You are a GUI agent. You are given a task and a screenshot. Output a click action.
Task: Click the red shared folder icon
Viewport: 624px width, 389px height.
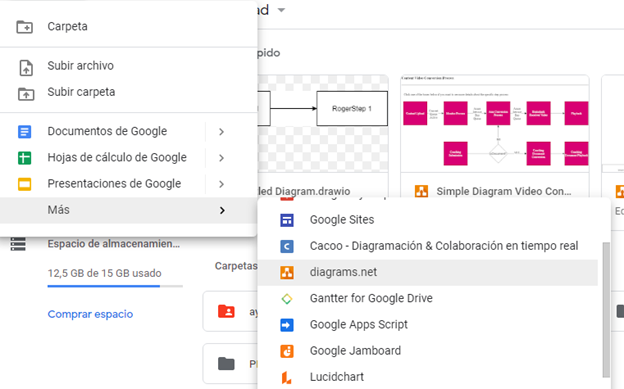[x=226, y=311]
